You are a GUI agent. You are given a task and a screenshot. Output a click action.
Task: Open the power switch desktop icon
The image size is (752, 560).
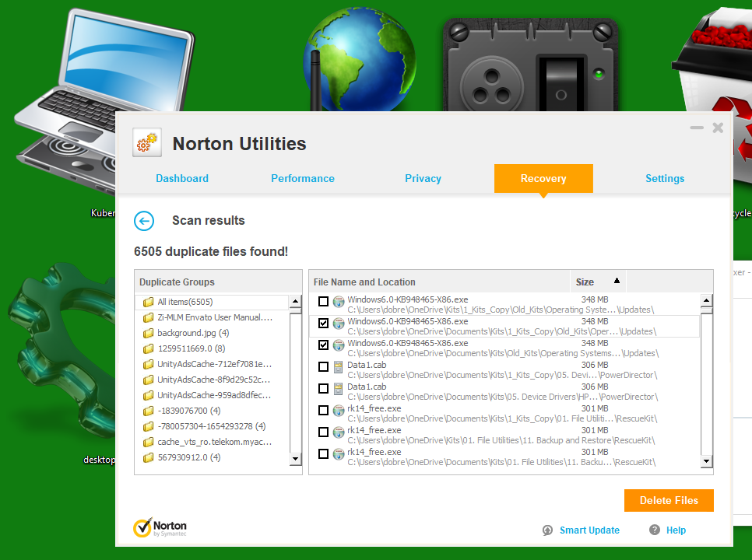click(x=530, y=65)
